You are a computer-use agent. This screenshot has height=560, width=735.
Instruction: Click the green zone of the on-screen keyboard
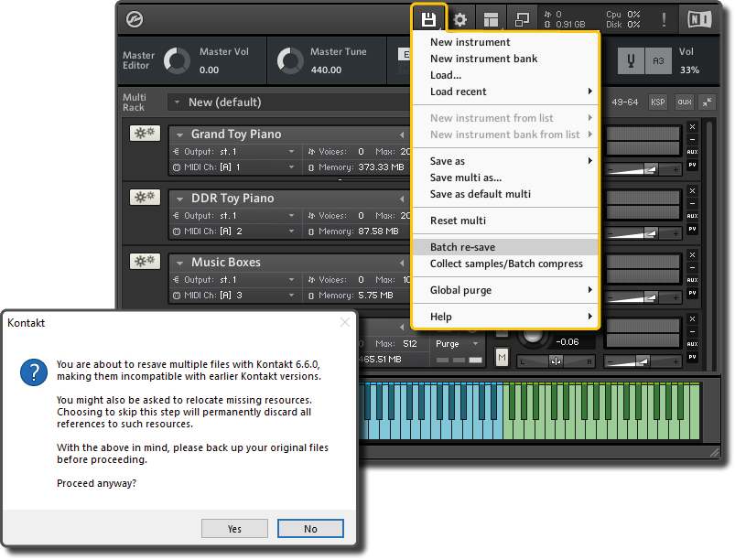[602, 411]
